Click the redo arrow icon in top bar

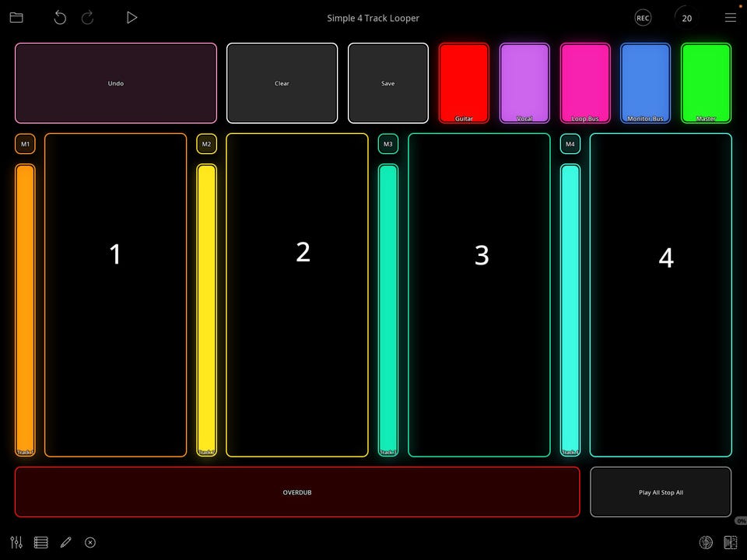(x=88, y=18)
